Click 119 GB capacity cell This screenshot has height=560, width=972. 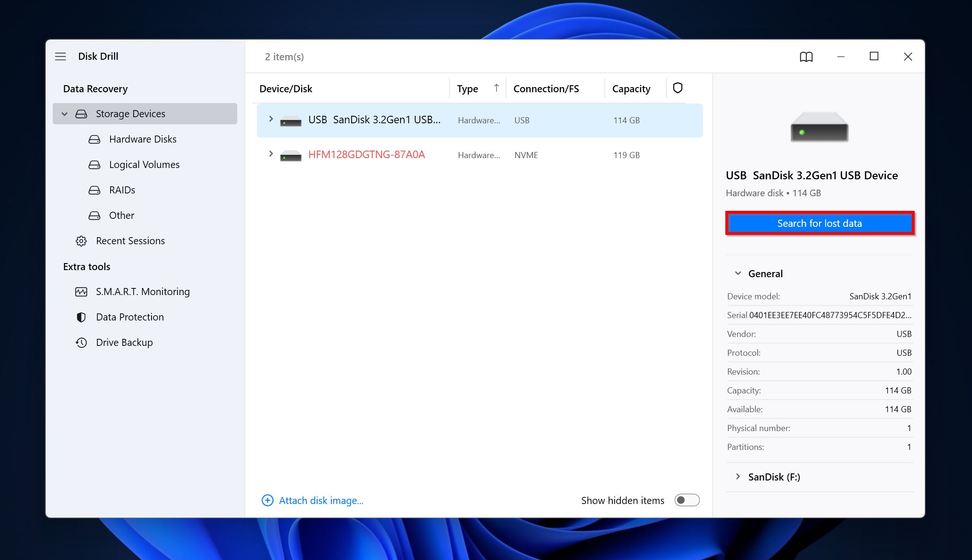point(627,155)
